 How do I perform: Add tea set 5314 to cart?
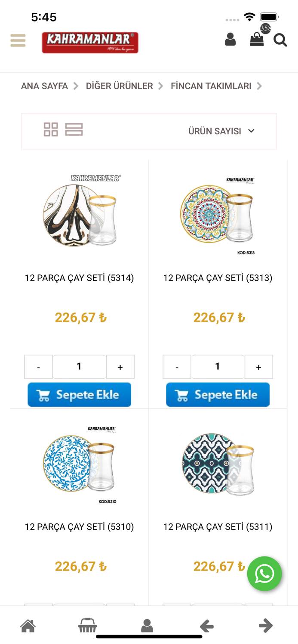79,394
